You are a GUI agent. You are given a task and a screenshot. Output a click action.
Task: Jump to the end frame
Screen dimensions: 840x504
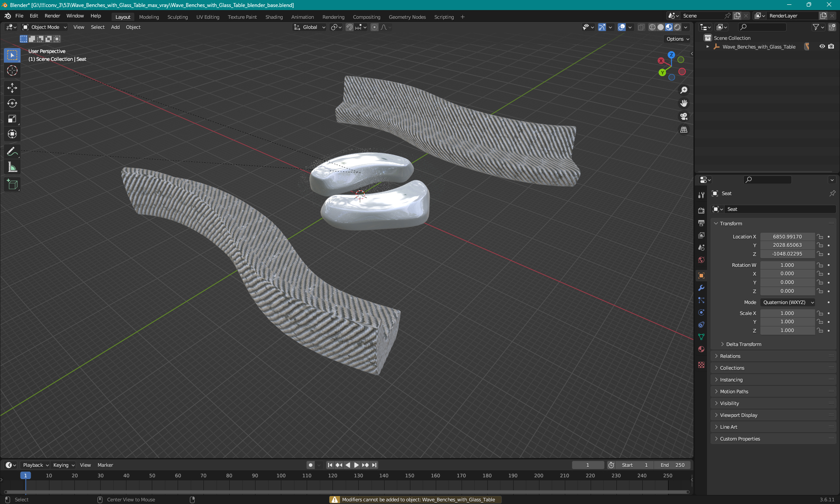(x=374, y=465)
